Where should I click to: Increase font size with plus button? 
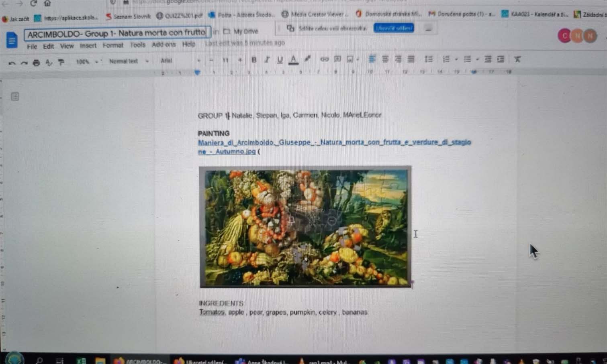coord(240,60)
